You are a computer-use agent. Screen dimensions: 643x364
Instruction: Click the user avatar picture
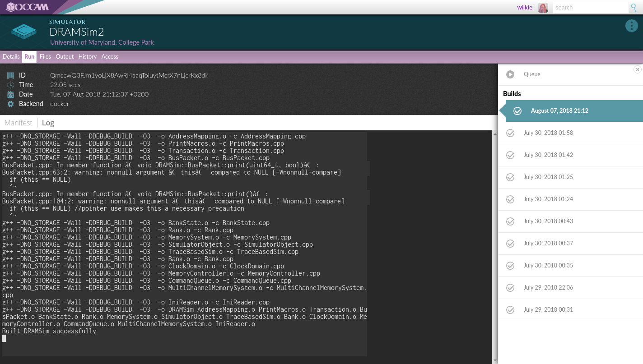coord(543,8)
